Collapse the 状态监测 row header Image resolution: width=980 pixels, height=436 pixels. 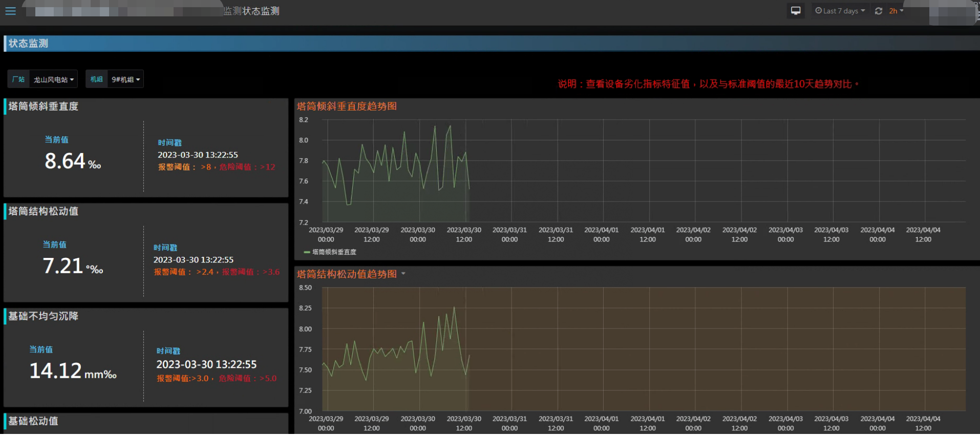(x=28, y=43)
